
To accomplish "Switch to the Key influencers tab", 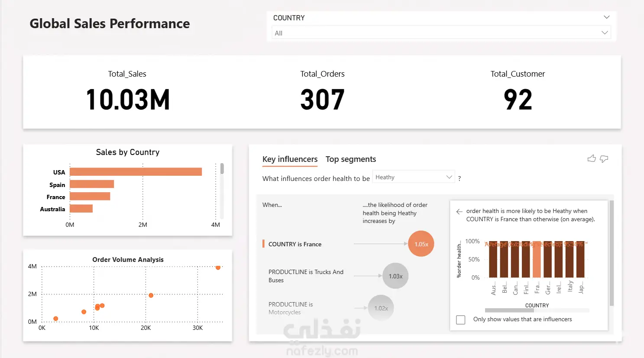I will click(290, 159).
